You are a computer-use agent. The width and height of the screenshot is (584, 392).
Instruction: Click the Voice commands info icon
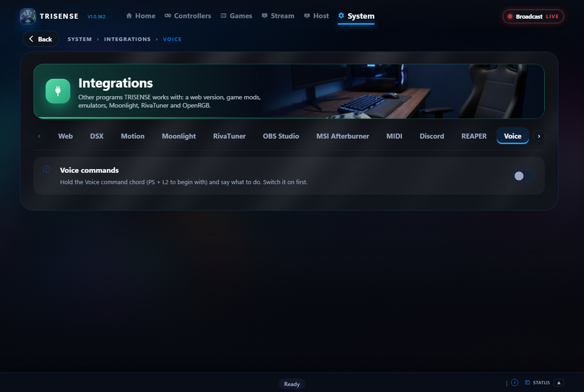point(47,169)
